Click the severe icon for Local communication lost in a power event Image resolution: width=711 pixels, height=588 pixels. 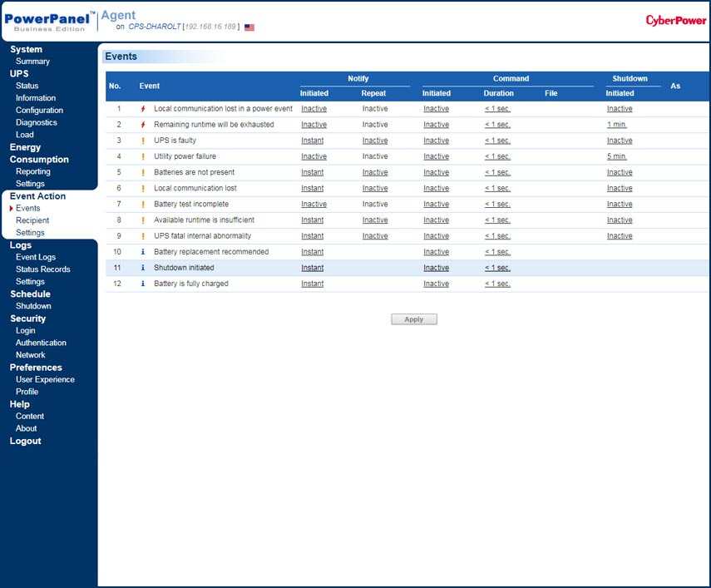click(x=143, y=109)
